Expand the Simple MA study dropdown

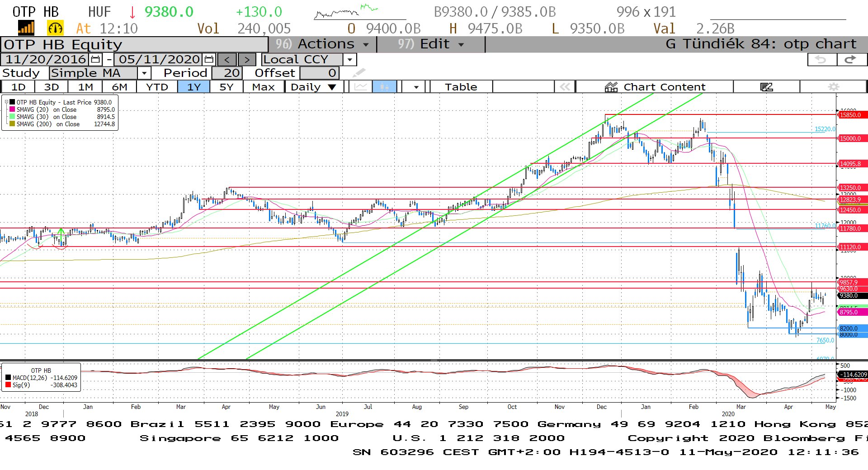tap(144, 73)
